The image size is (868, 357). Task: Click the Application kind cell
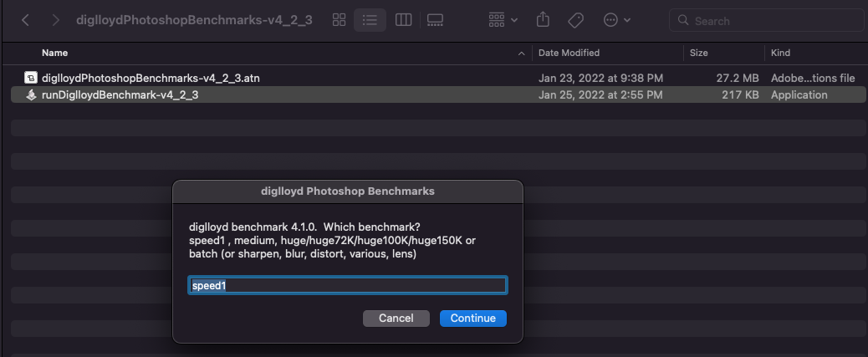(799, 95)
